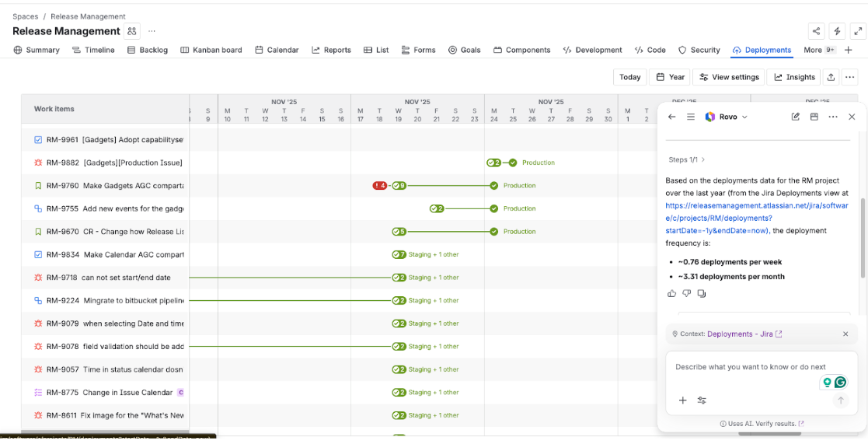
Task: Open the Kanban board tab
Action: tap(211, 50)
